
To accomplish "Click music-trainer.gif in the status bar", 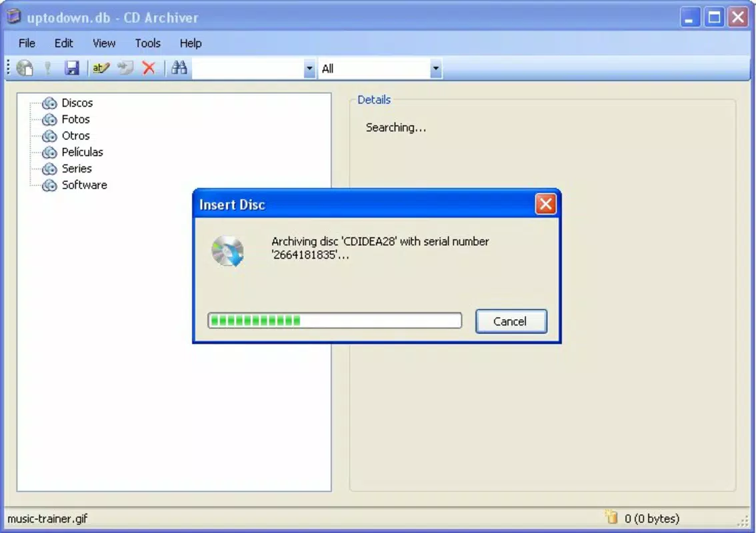I will [x=47, y=518].
